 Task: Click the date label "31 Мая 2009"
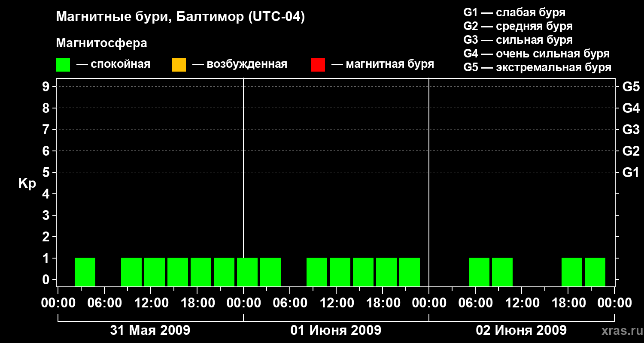pos(150,330)
